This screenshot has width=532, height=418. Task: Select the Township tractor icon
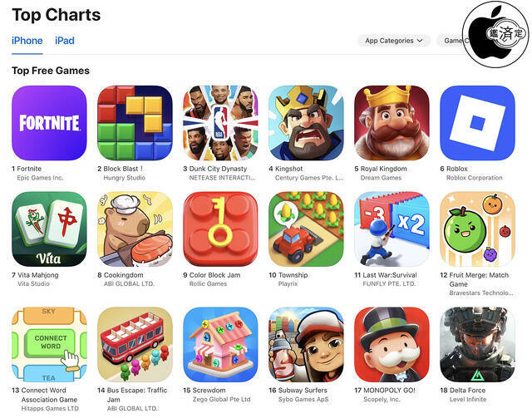pyautogui.click(x=306, y=229)
